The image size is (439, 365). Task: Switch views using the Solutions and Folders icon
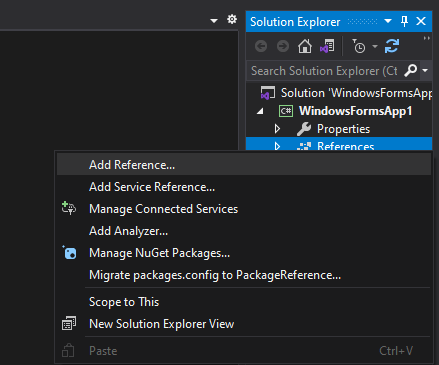coord(327,46)
